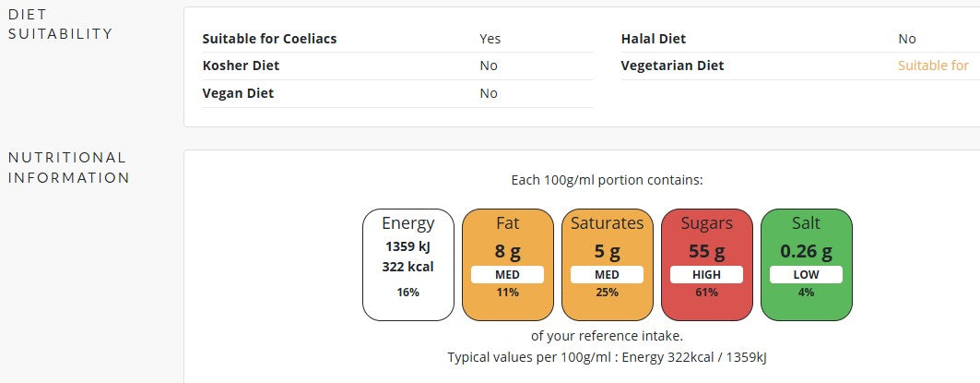Screen dimensions: 980x383
Task: Click the 'Nutritional Information' section heading
Action: click(68, 167)
